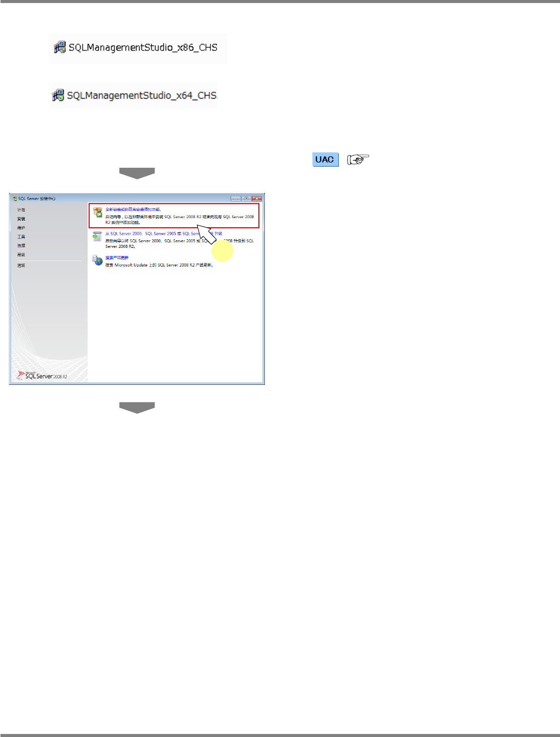The height and width of the screenshot is (737, 560).
Task: Open the SQLManagementStudio_x64_CHS installer icon
Action: [x=58, y=95]
